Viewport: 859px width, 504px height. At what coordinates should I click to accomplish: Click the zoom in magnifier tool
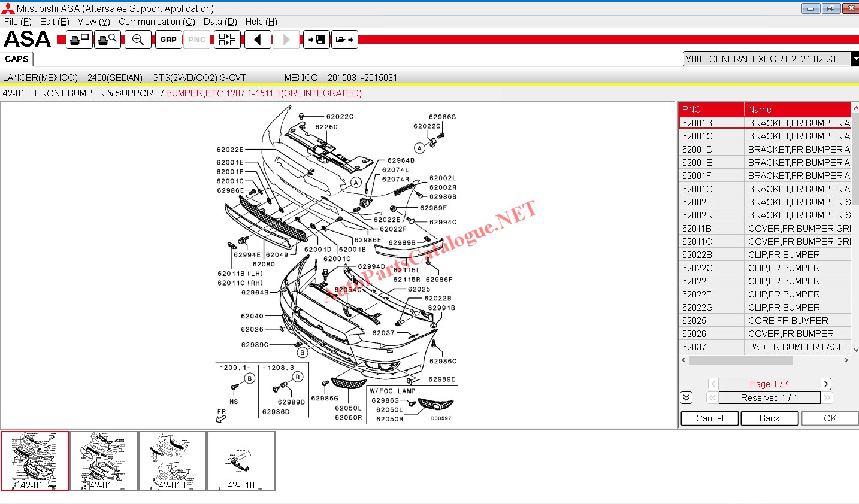click(138, 40)
